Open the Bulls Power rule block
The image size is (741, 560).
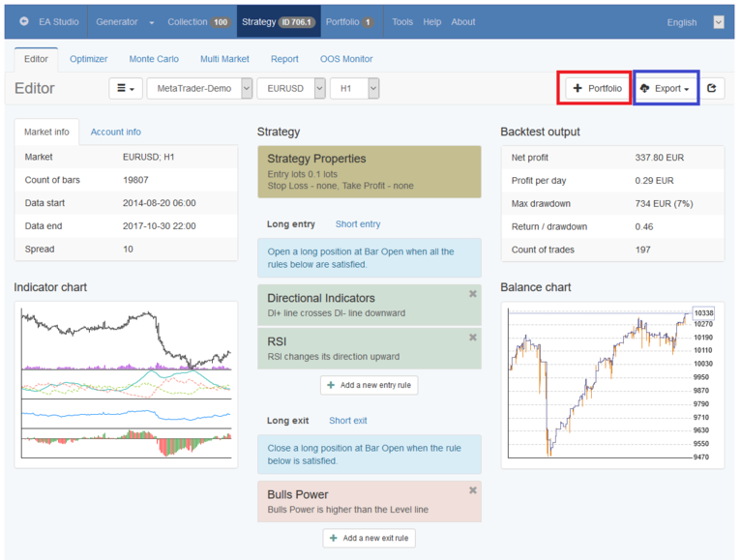point(370,502)
